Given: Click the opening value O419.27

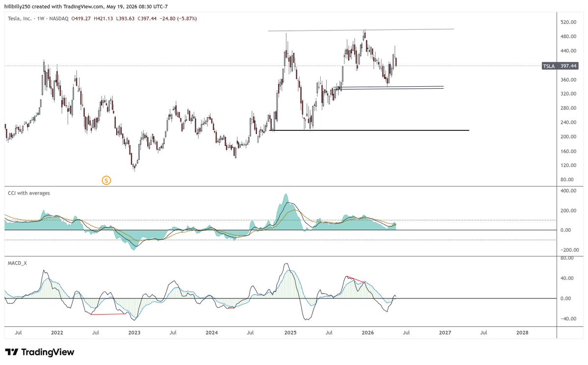Looking at the screenshot, I should pyautogui.click(x=81, y=18).
